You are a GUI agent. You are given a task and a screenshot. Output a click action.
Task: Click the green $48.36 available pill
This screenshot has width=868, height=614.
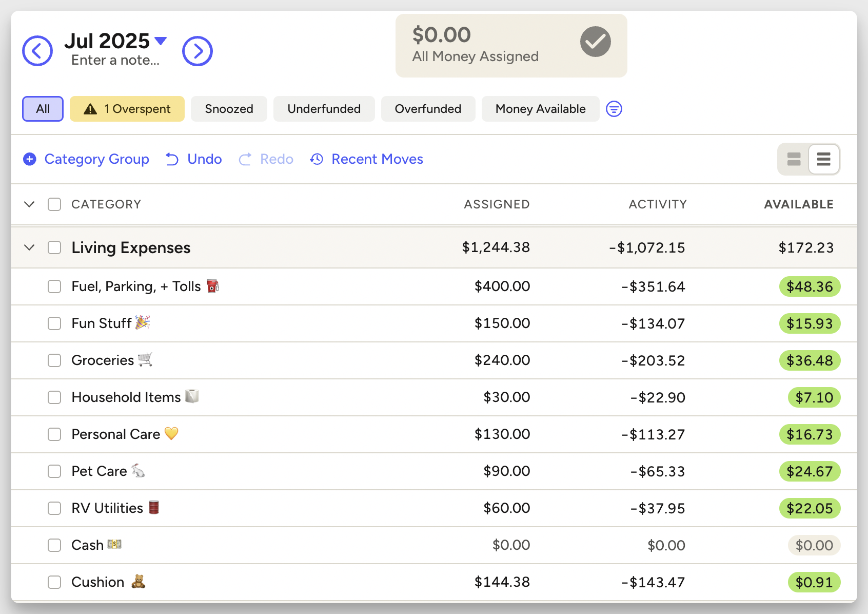[x=810, y=286]
